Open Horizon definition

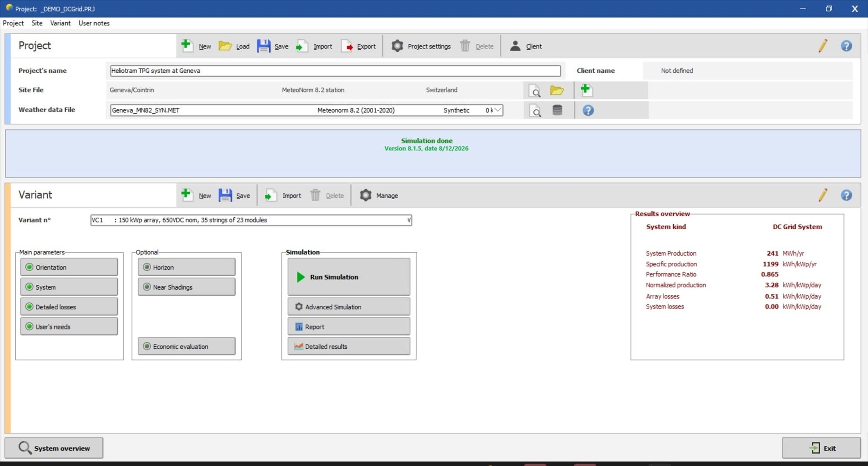186,267
